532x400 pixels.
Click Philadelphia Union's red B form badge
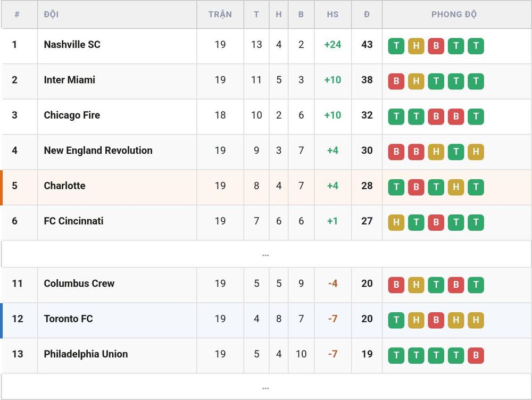point(476,355)
